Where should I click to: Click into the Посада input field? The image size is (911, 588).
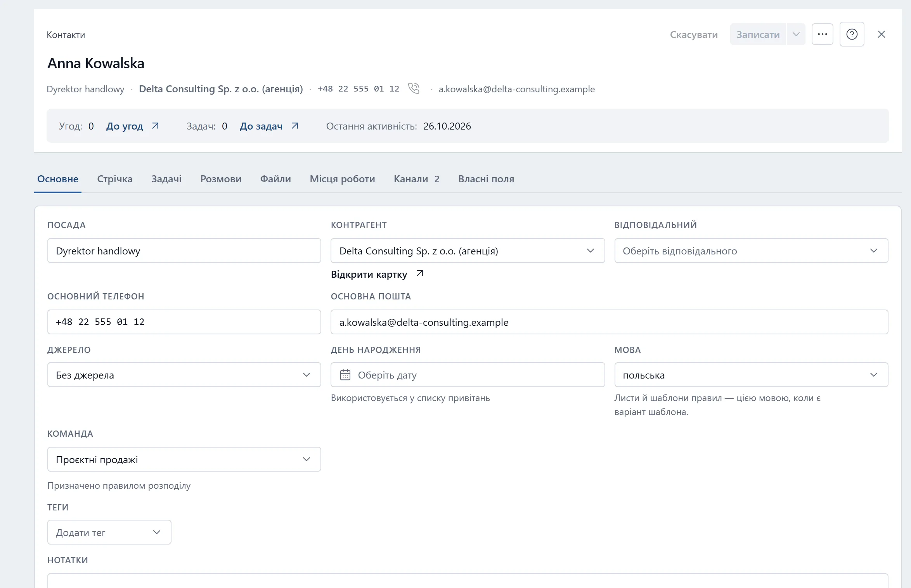(x=184, y=251)
